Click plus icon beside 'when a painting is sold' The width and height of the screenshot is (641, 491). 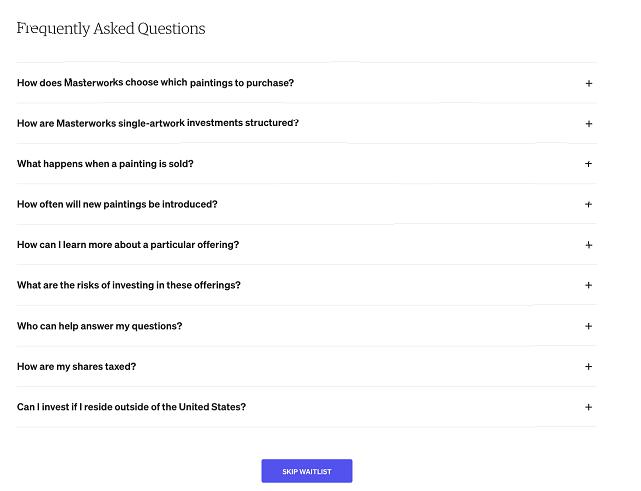click(589, 164)
